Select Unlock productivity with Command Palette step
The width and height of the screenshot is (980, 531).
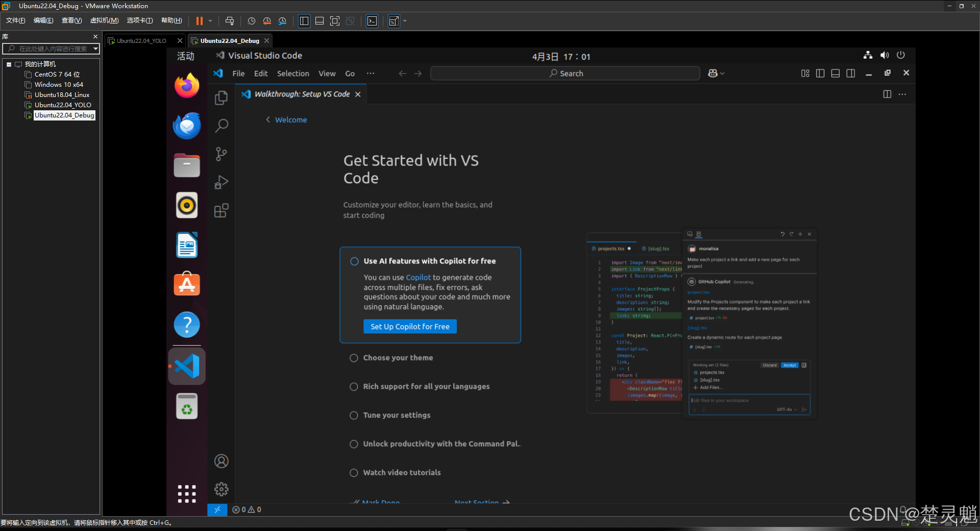click(435, 444)
